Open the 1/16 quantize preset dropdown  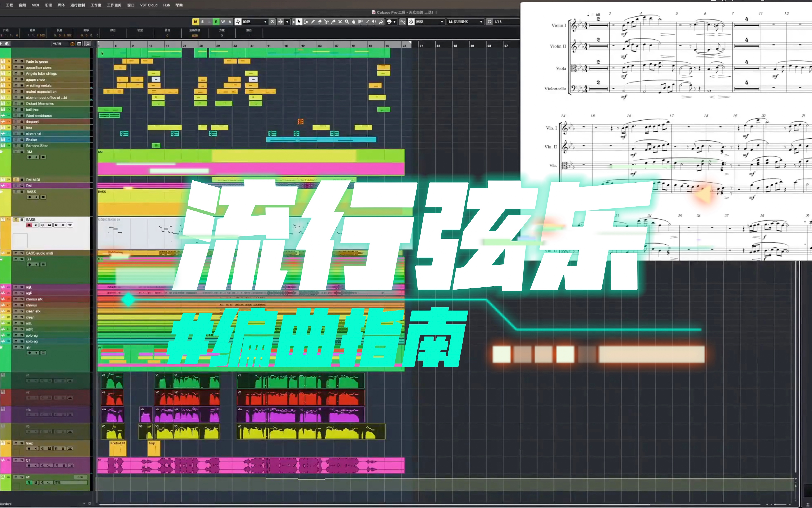click(x=506, y=22)
